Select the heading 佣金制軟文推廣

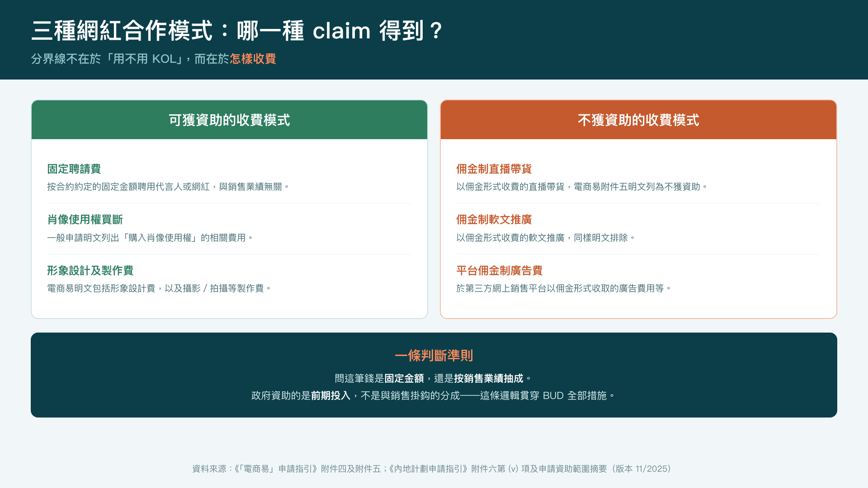pyautogui.click(x=494, y=220)
